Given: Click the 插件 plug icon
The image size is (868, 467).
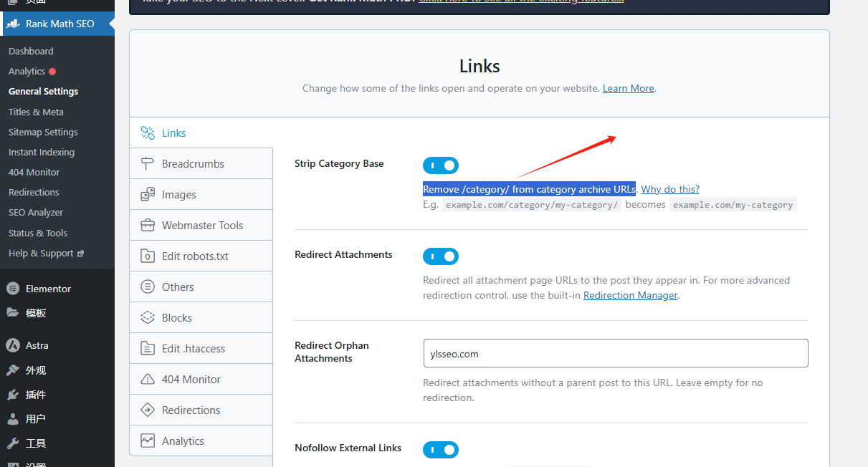Looking at the screenshot, I should click(x=12, y=395).
